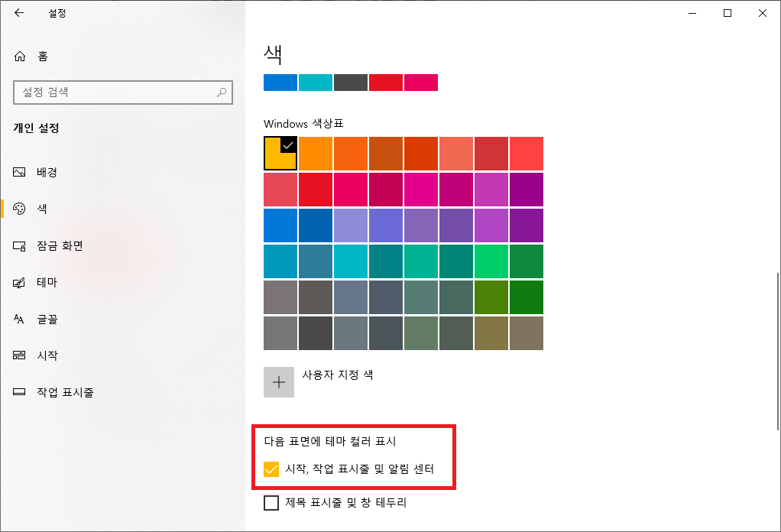
Task: Pick recent color dark gray swatch
Action: point(351,83)
